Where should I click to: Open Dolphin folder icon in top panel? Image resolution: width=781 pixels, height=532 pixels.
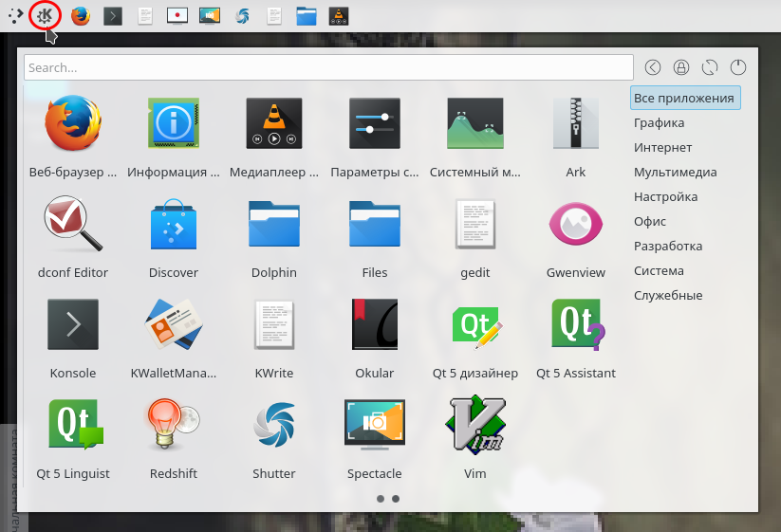click(x=307, y=16)
